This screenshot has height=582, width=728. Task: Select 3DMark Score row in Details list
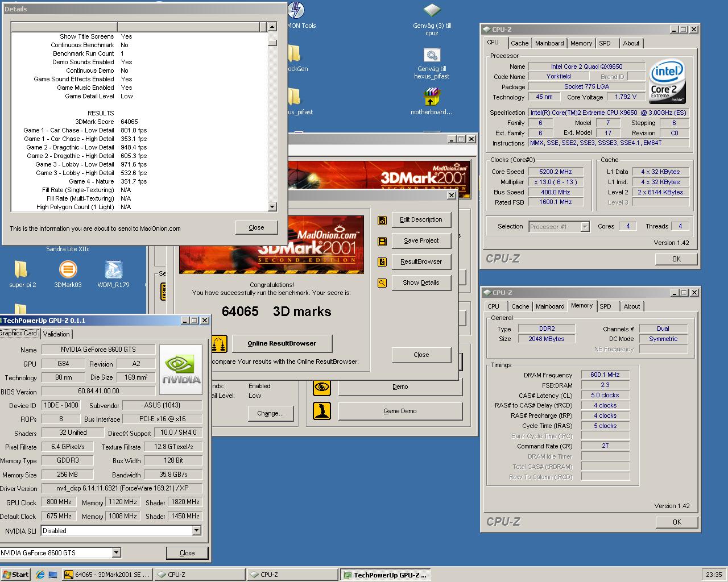(139, 122)
